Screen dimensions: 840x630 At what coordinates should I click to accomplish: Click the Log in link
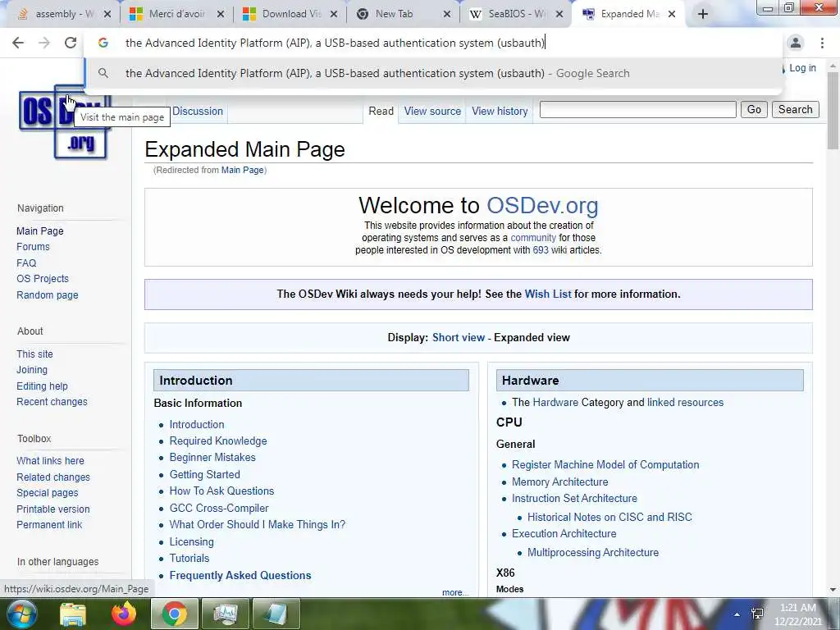click(802, 68)
